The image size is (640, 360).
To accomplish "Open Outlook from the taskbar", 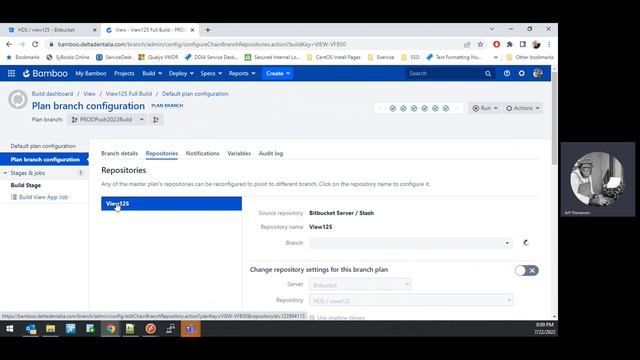I will click(31, 329).
